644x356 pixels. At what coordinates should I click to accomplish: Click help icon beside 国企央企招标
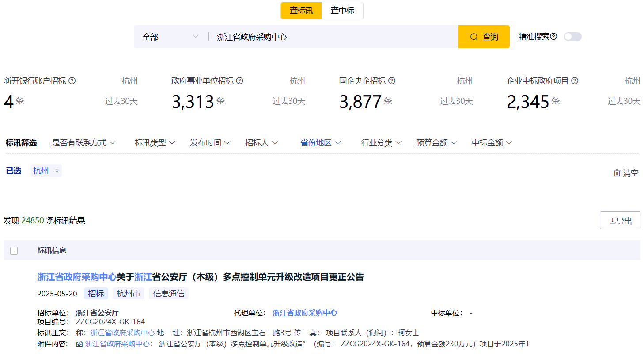[391, 81]
